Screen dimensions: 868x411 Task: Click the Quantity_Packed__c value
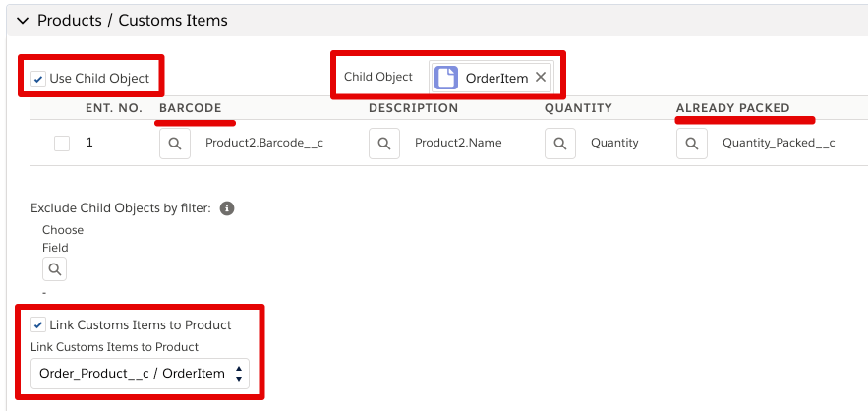[779, 143]
